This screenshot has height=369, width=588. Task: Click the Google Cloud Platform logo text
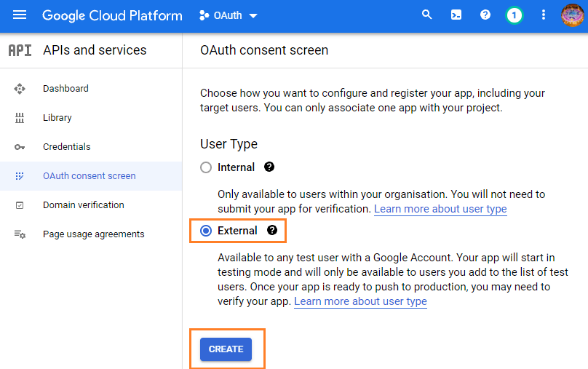112,15
